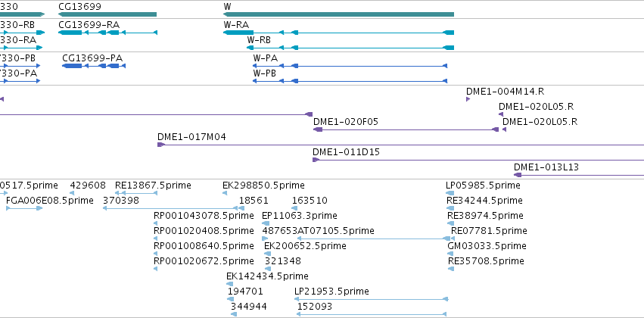Click the DME1-017M04 clone label

(191, 137)
